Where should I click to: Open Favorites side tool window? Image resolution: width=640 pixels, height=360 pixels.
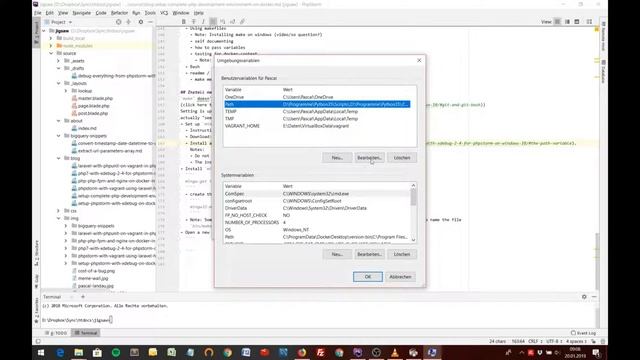pos(36,311)
